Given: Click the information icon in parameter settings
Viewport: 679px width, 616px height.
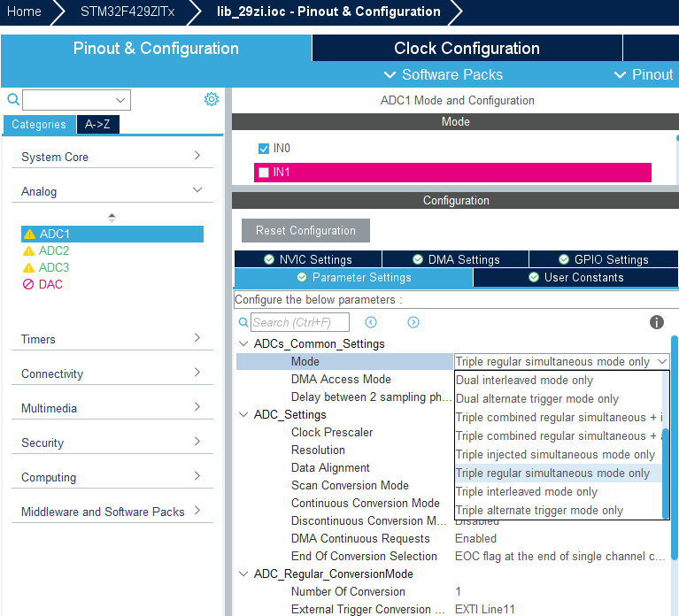Looking at the screenshot, I should click(x=657, y=322).
